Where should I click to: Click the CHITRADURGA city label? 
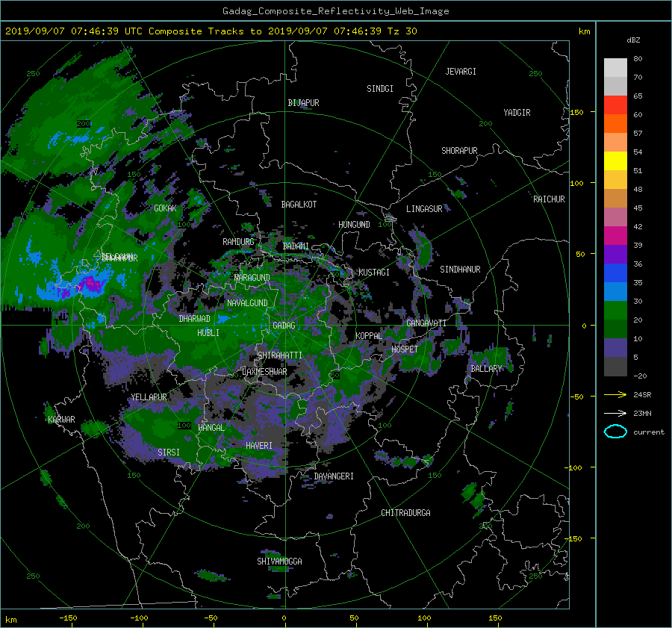click(406, 513)
